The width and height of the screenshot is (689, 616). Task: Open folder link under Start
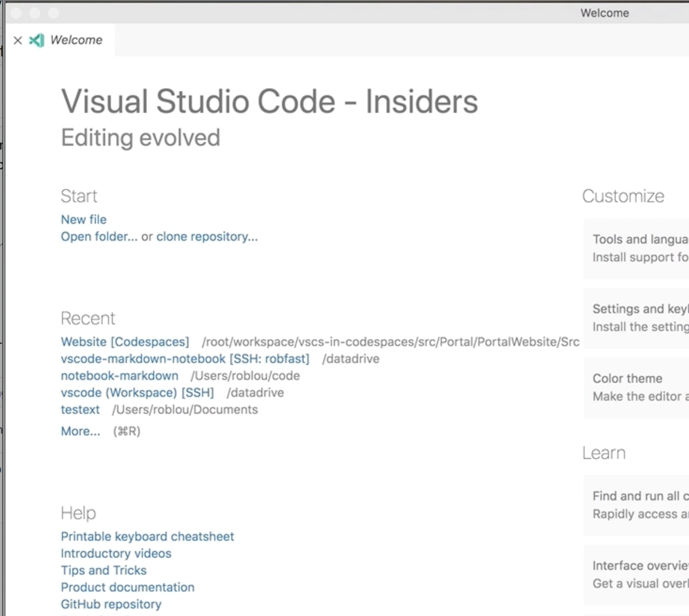(99, 237)
